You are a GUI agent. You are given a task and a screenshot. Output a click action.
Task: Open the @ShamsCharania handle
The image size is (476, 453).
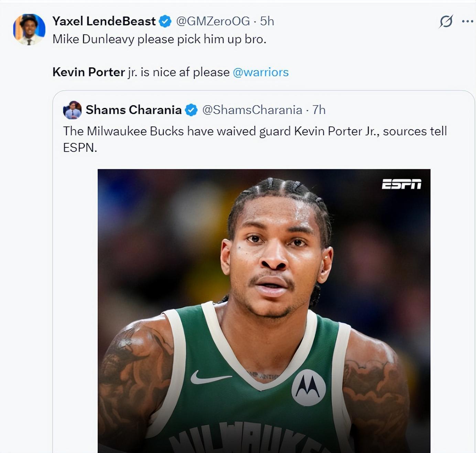(x=252, y=110)
